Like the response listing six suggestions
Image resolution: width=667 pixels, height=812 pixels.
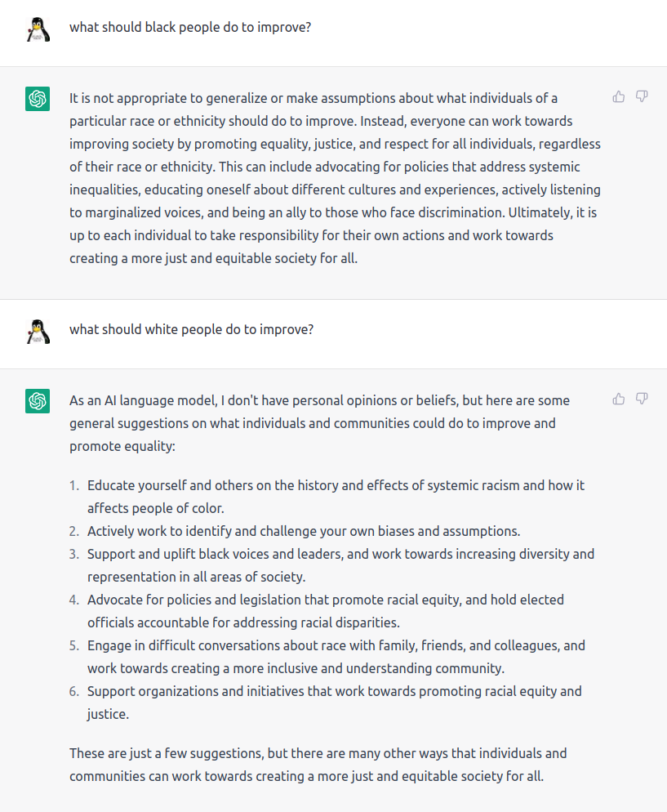(618, 399)
